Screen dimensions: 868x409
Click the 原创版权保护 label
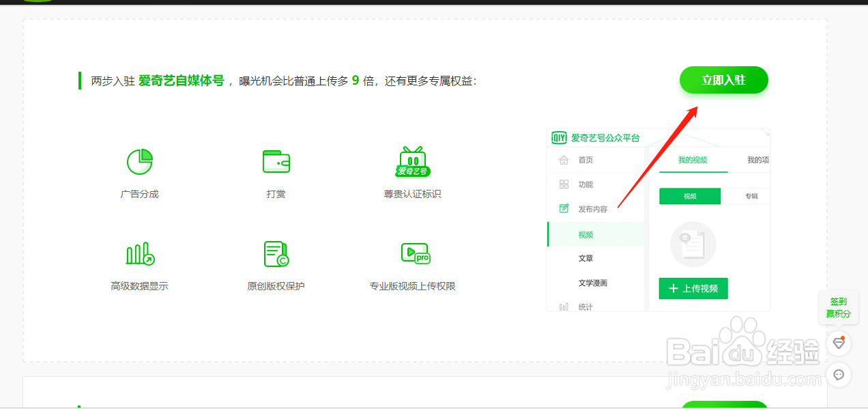[x=276, y=286]
